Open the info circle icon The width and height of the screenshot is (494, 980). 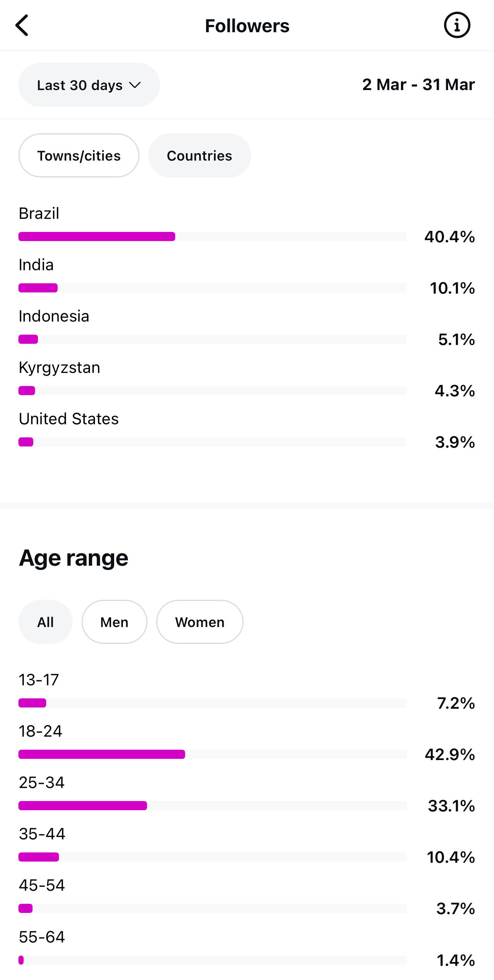456,25
